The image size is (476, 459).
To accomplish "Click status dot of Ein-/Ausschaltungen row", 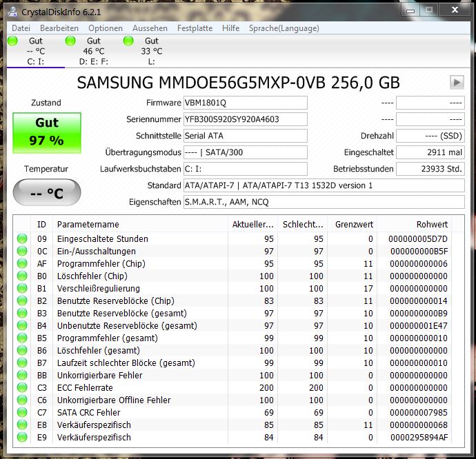I will click(22, 251).
